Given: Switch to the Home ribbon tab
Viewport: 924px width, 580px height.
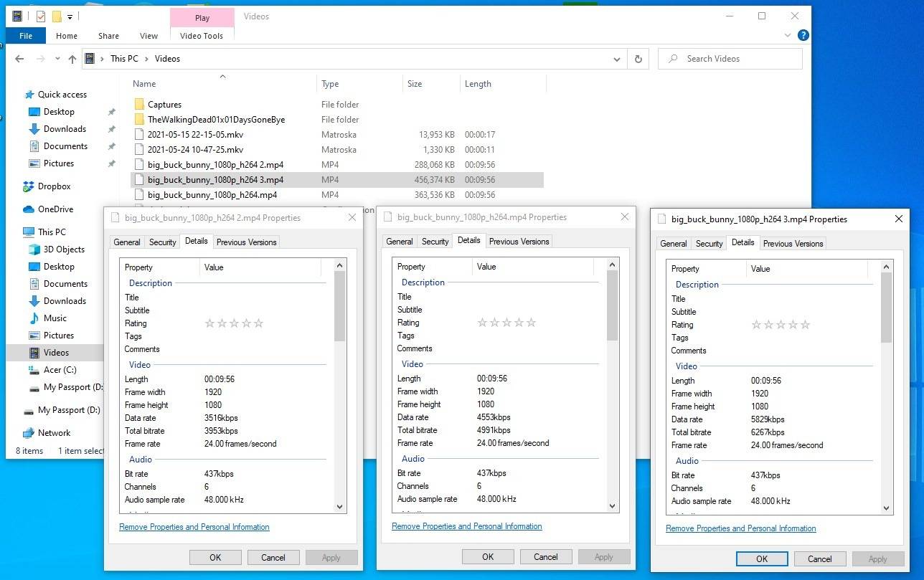Looking at the screenshot, I should [67, 36].
